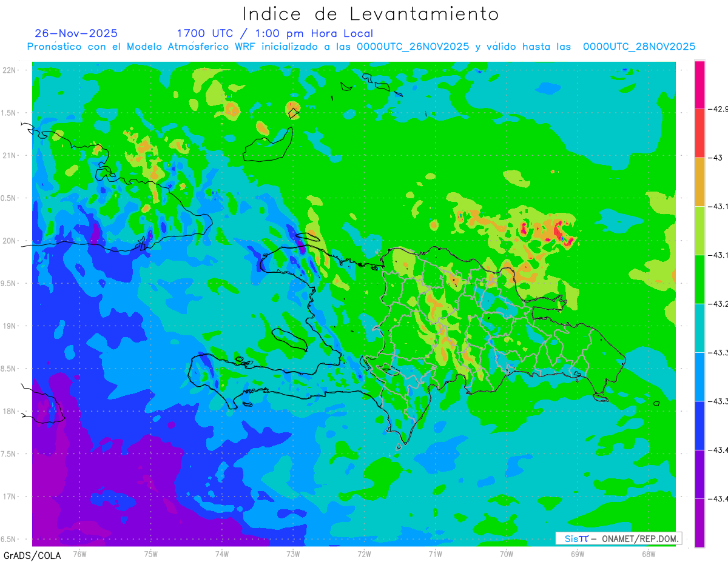Image resolution: width=728 pixels, height=562 pixels.
Task: Select the "73W" longitude label
Action: pos(293,554)
